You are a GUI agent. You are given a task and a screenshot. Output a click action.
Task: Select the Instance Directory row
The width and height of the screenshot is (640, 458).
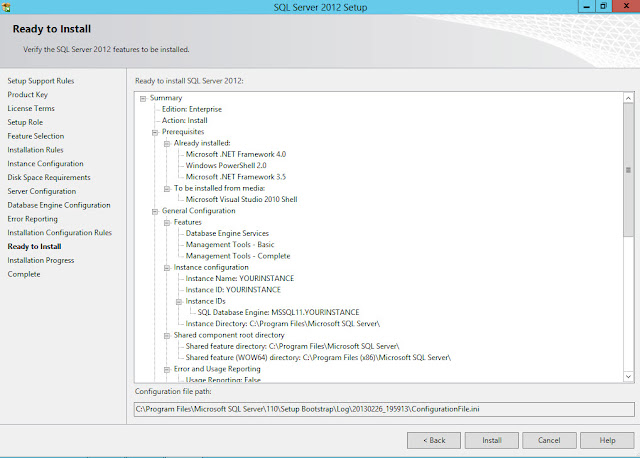282,324
